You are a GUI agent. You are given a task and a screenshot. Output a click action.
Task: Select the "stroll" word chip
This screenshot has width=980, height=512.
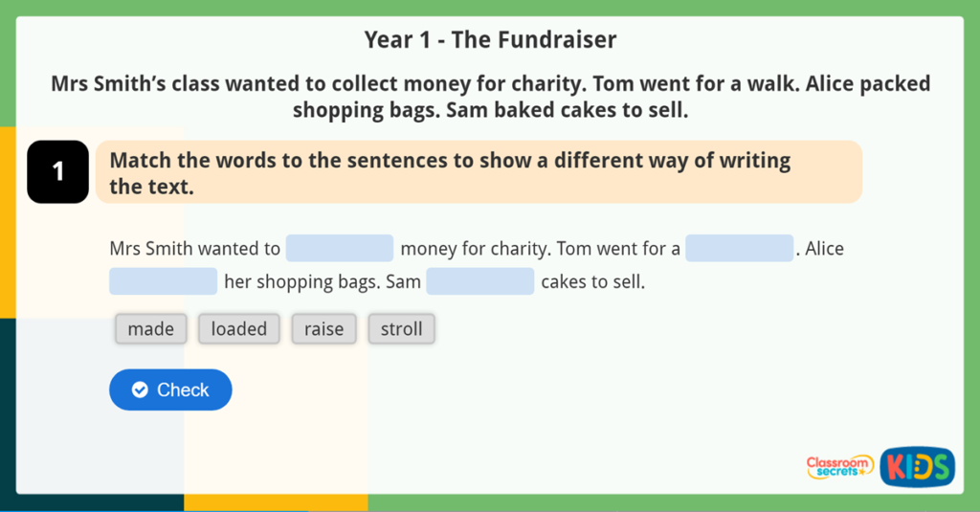coord(401,329)
